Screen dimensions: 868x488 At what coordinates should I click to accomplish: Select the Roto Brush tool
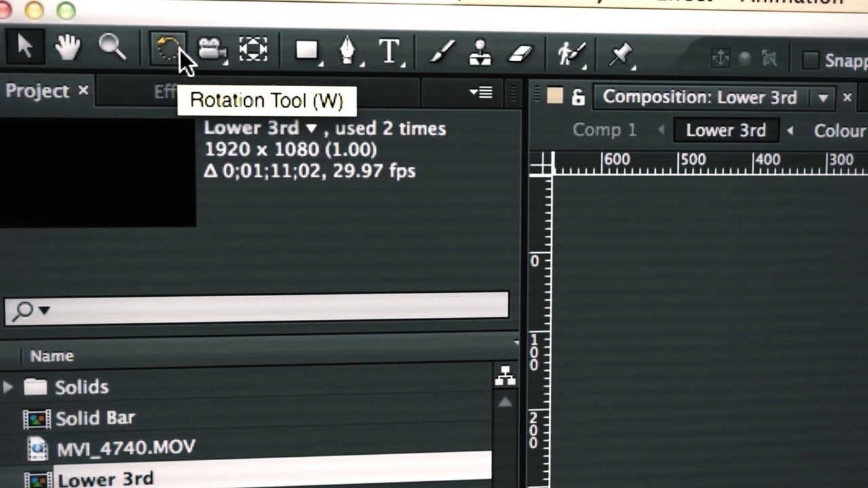tap(570, 54)
